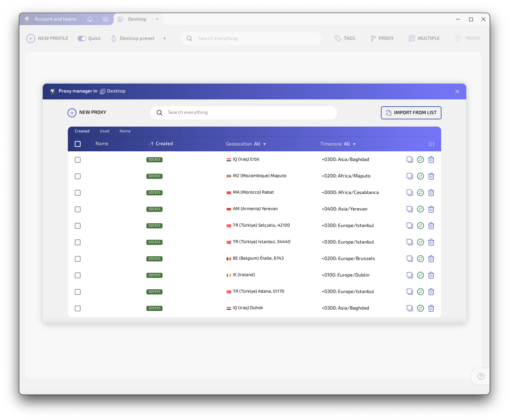Close the Proxy manager dialog

(x=457, y=91)
